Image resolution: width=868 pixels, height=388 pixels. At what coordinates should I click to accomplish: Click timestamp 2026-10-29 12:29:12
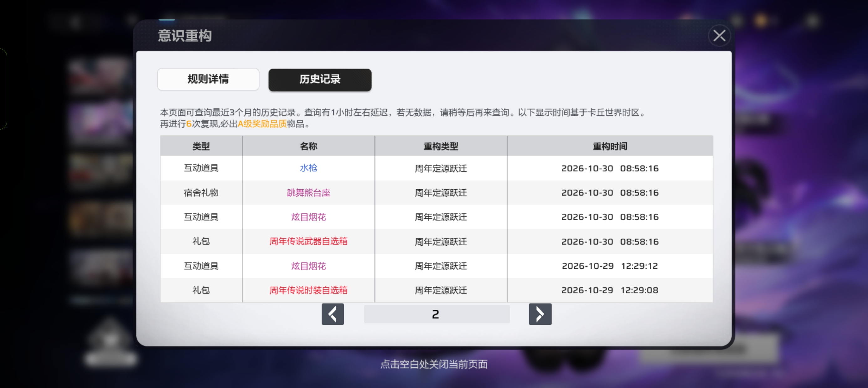click(x=610, y=266)
